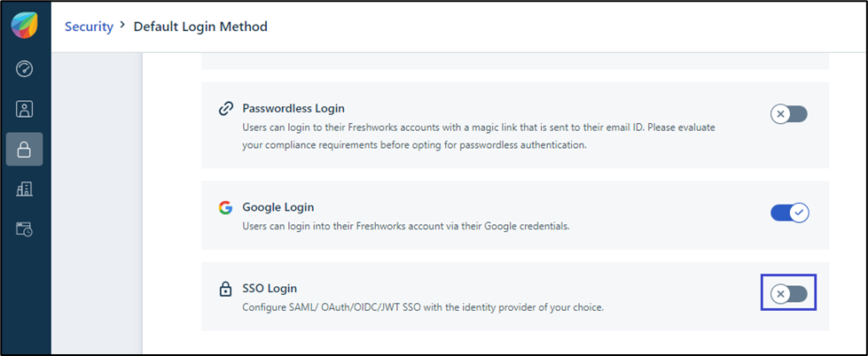Image resolution: width=868 pixels, height=356 pixels.
Task: Click the Freshworks logo icon
Action: pos(25,25)
